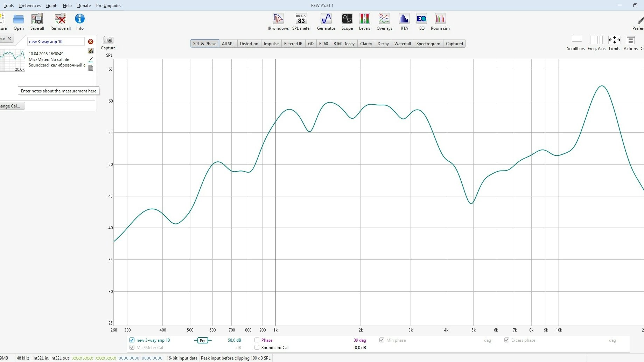Switch to the RT60 Decay tab

point(344,44)
